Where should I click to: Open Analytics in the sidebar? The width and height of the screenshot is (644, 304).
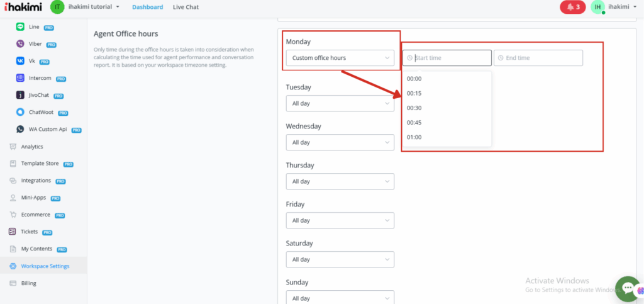[31, 147]
